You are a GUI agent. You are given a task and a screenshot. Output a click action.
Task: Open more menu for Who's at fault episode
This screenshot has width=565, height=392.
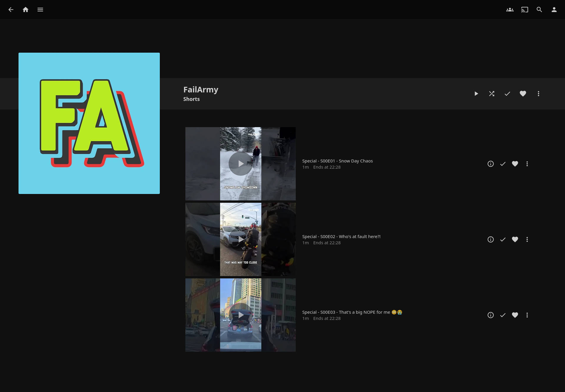click(x=527, y=240)
